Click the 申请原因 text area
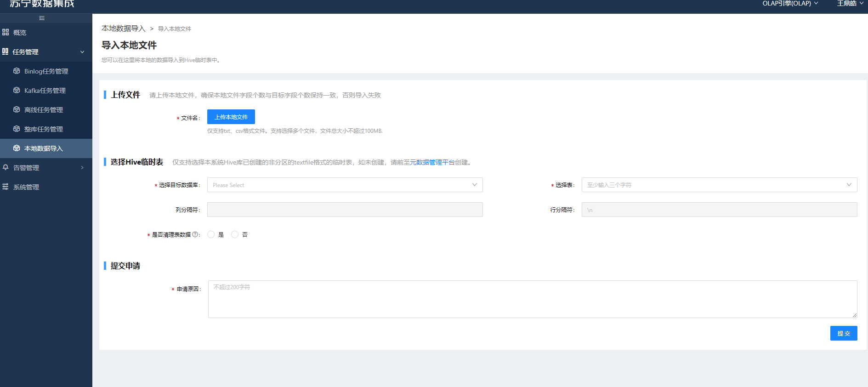This screenshot has height=387, width=868. [533, 299]
